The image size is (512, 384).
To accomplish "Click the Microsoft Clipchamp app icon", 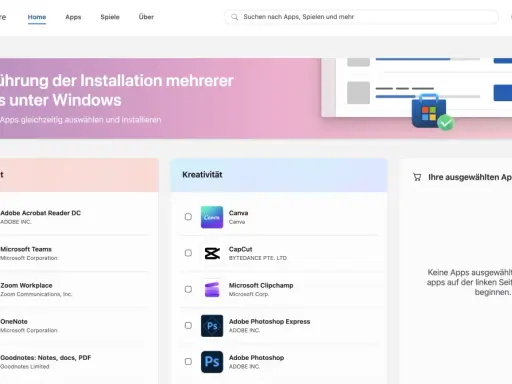I will [x=212, y=289].
